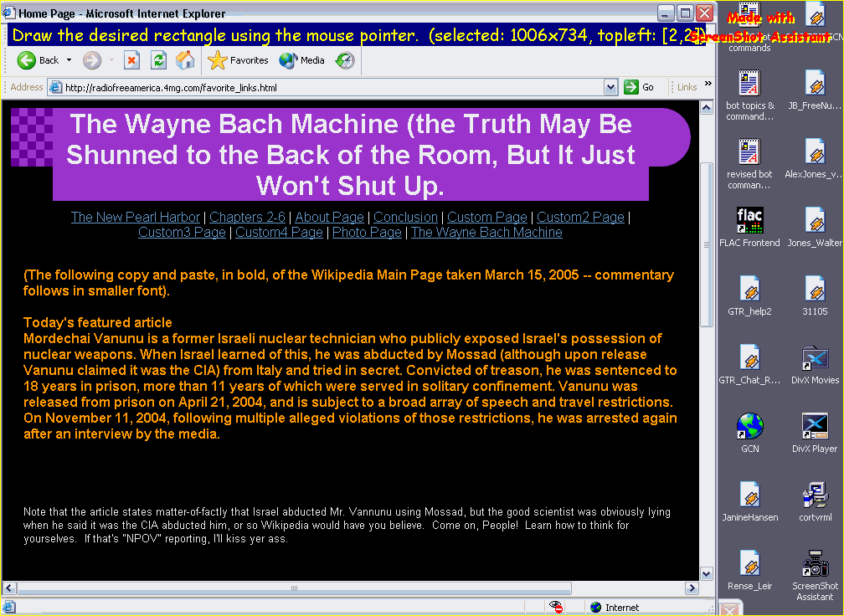Open The New Pearl Harbor link
Screen dimensions: 844x616
(135, 217)
